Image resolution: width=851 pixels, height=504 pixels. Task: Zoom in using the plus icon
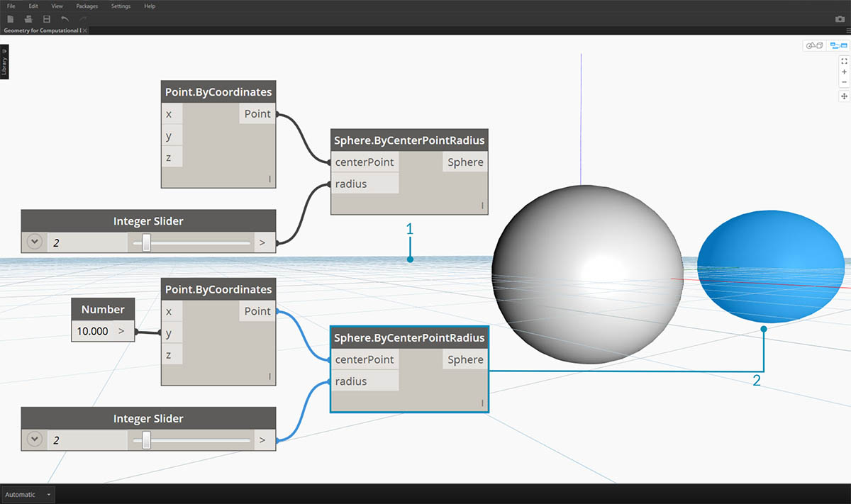click(844, 72)
